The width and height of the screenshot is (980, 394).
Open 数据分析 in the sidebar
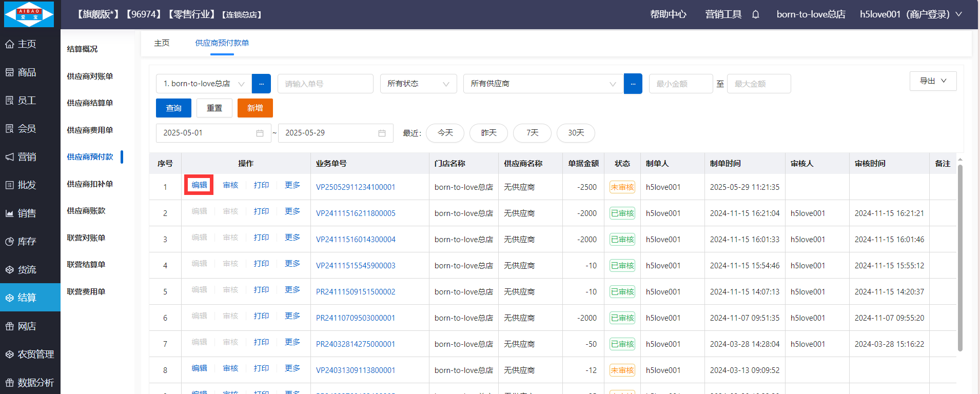pyautogui.click(x=35, y=382)
